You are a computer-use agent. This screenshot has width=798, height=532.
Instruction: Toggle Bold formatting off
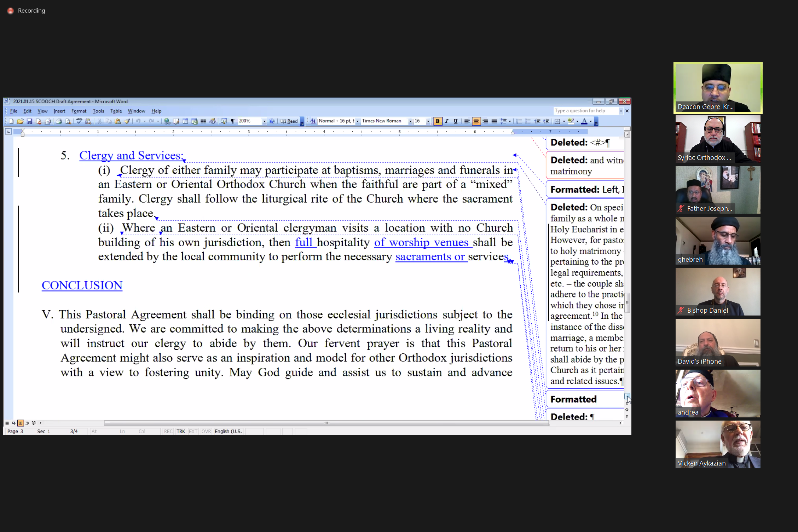pyautogui.click(x=438, y=121)
